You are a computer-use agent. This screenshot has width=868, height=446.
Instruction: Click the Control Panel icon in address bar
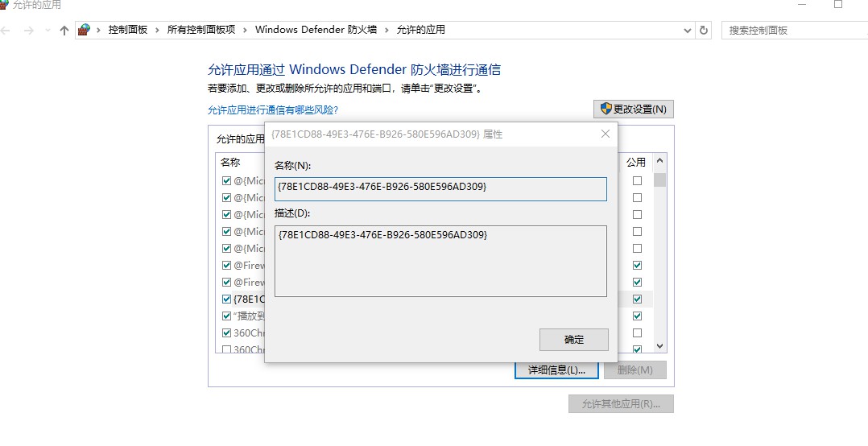[84, 30]
